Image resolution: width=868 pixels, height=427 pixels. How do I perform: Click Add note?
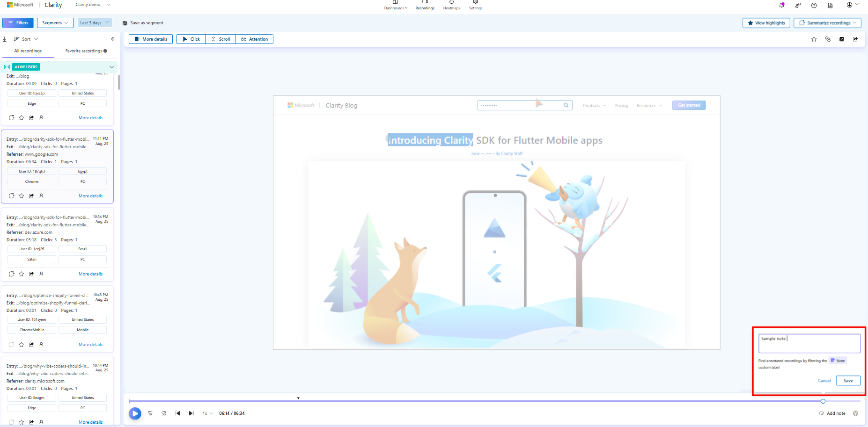click(832, 413)
